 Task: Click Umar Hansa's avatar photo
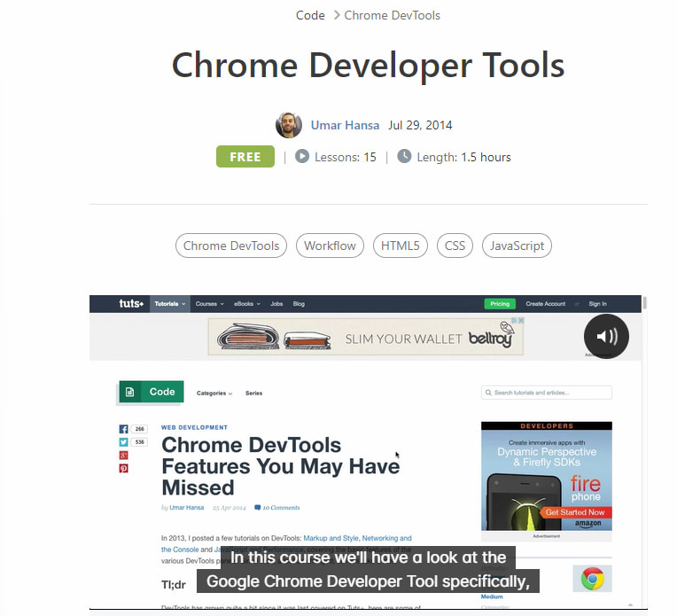tap(288, 125)
